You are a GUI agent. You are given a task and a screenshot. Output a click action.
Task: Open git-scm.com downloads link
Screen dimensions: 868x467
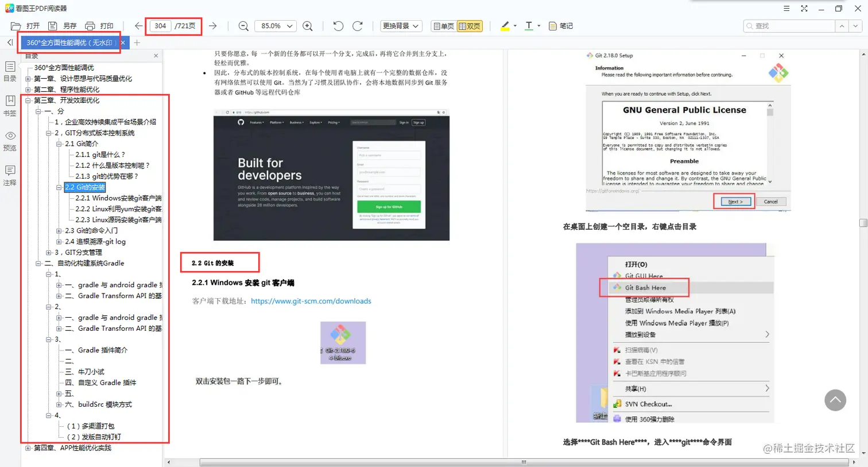pos(311,301)
